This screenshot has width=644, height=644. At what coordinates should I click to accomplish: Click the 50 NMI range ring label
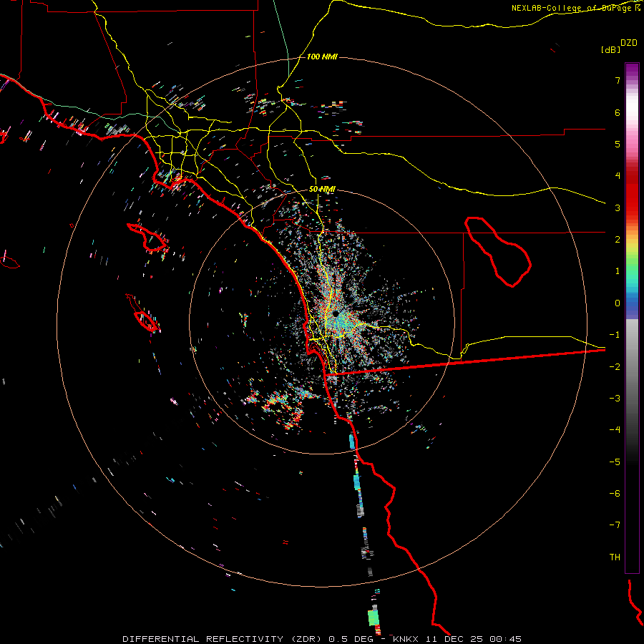pos(322,190)
